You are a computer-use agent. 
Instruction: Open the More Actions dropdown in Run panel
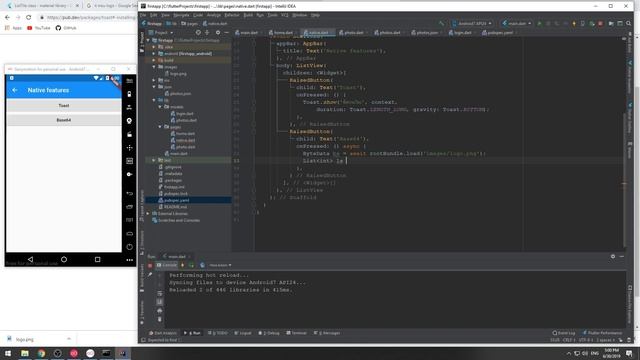click(220, 265)
